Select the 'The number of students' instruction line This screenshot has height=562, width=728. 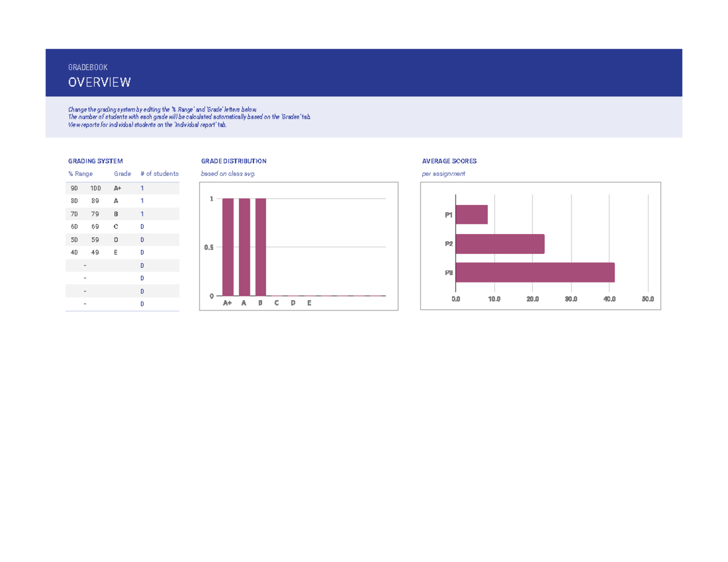189,116
